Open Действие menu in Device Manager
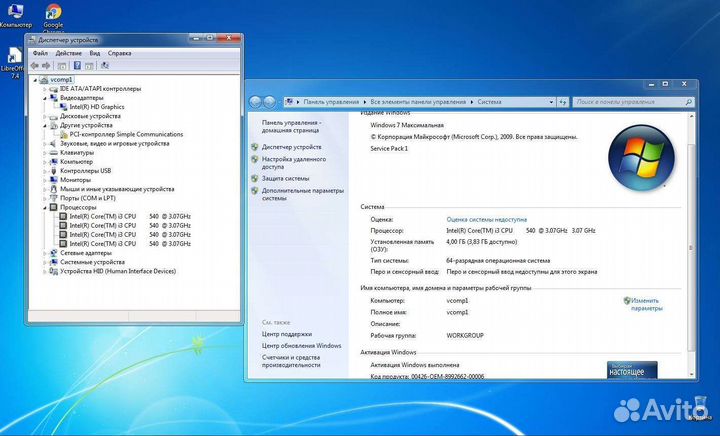 68,53
